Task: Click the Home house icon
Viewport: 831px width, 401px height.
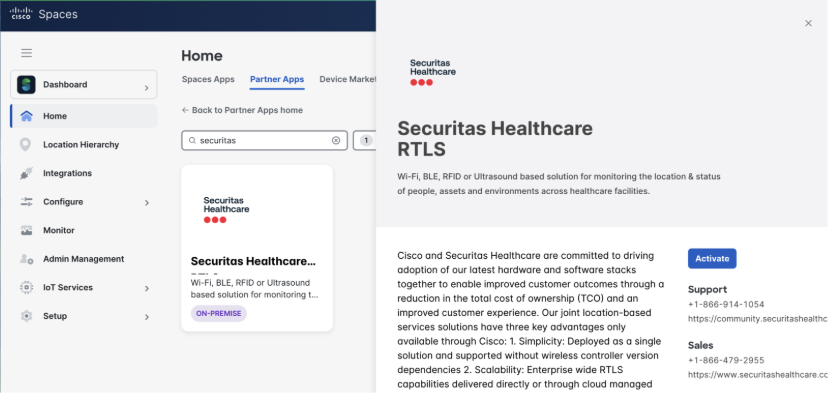Action: [x=26, y=116]
